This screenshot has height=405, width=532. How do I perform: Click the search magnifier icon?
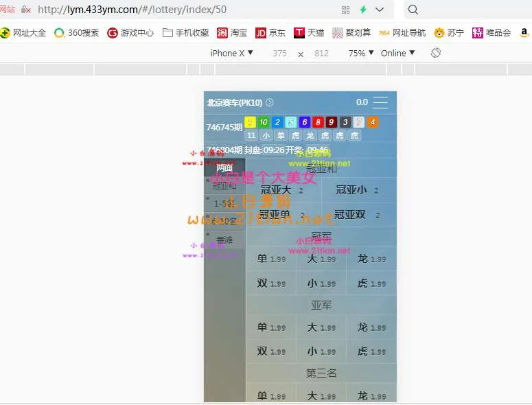(x=413, y=10)
